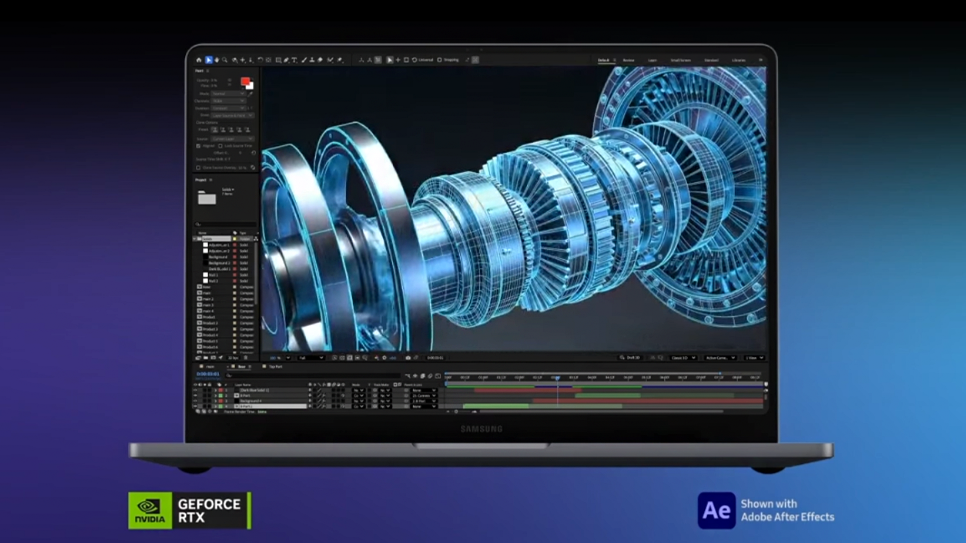Open the paint Duration dropdown

(229, 108)
